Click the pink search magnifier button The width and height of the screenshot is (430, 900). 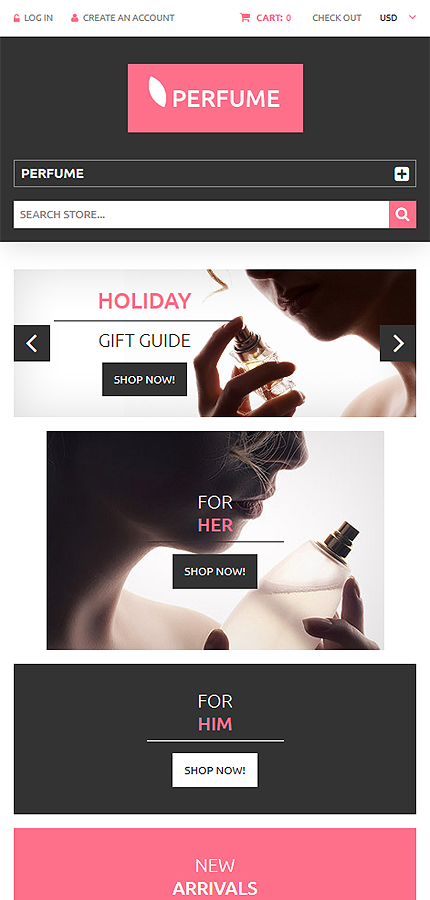pyautogui.click(x=402, y=215)
